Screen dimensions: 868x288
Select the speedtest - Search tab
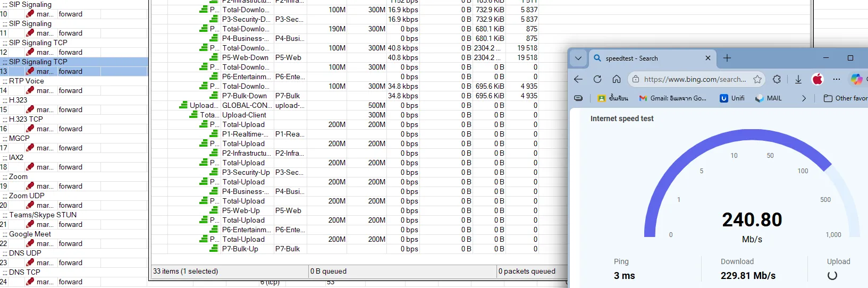(652, 58)
